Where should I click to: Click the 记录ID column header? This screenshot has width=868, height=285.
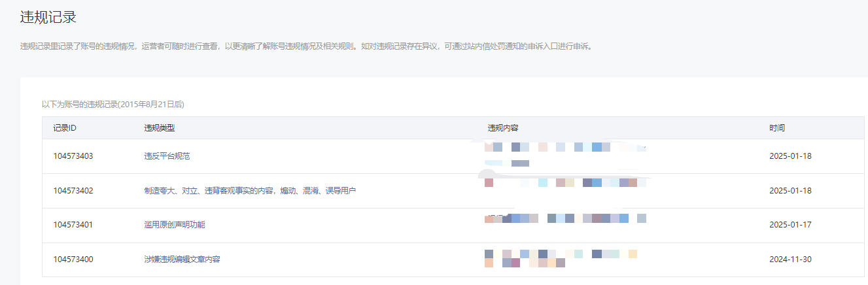65,128
